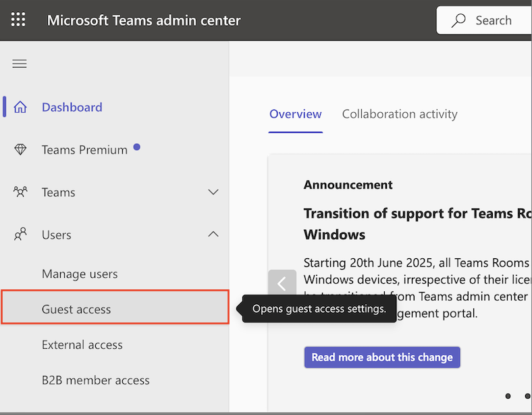The width and height of the screenshot is (532, 415).
Task: Expand the Teams section chevron
Action: point(213,193)
